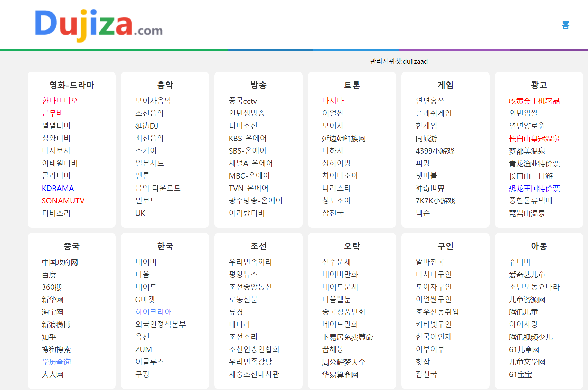Open 华易算命网 link
The height and width of the screenshot is (390, 588).
pos(340,374)
